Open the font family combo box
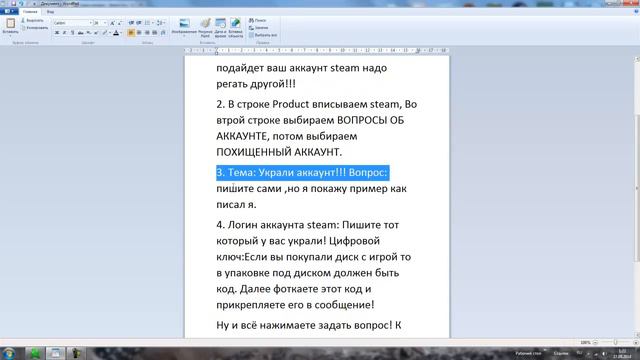The height and width of the screenshot is (360, 640). (73, 23)
